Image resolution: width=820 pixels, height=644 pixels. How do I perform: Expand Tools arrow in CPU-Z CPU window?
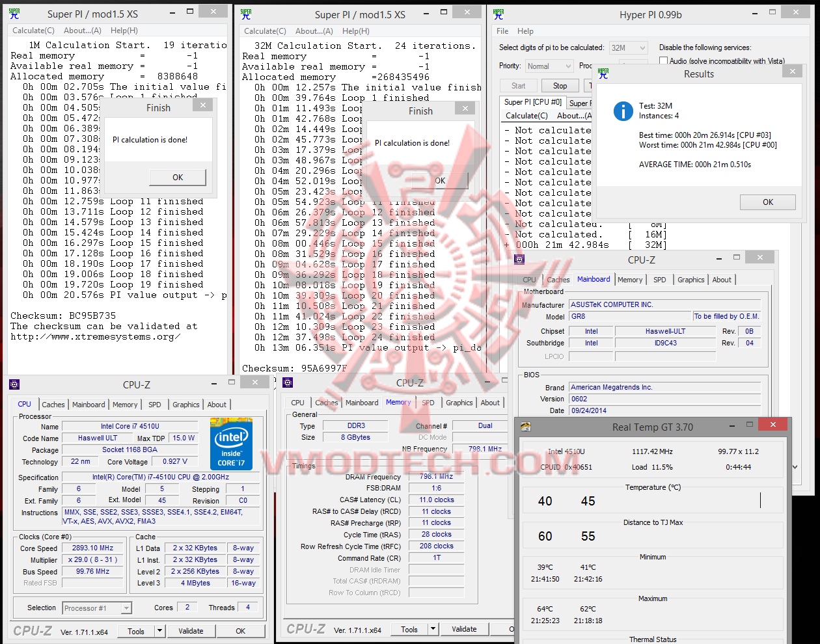tap(159, 630)
